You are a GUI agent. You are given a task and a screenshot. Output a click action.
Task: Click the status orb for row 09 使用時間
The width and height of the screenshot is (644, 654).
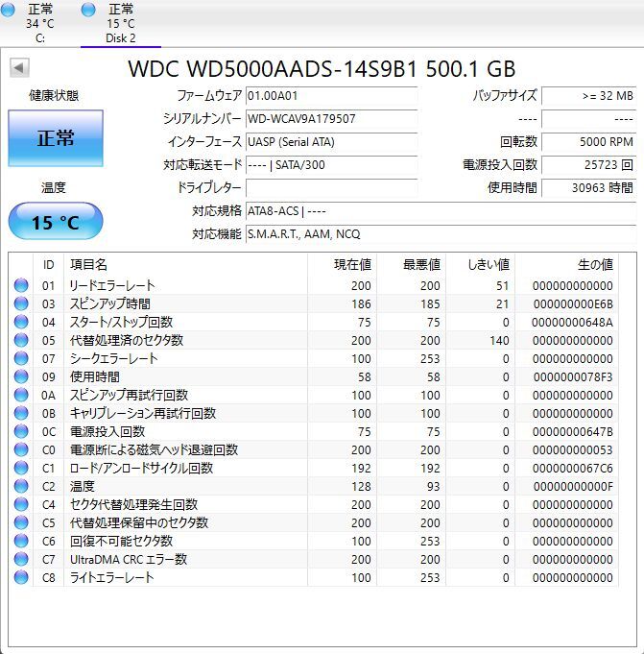21,376
